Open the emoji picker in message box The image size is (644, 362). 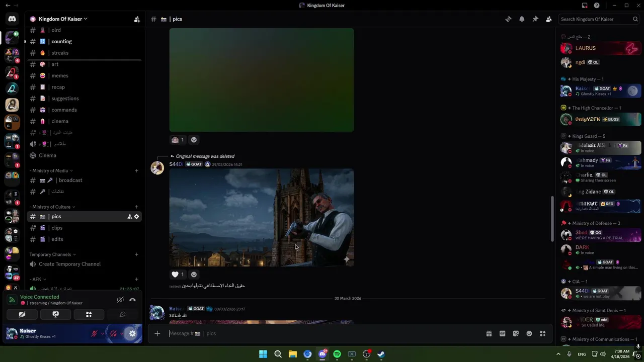pyautogui.click(x=529, y=333)
